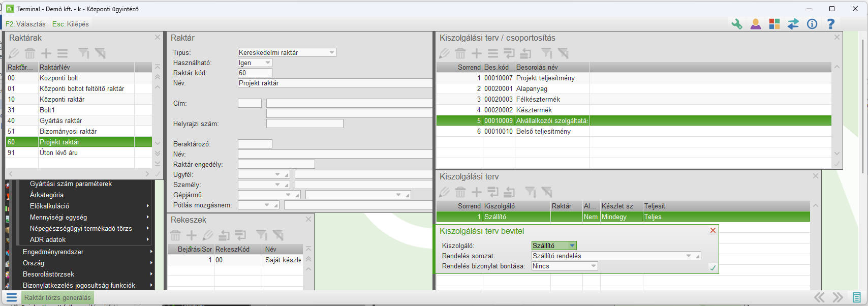Open the Pótlás mozgásnem dropdown

pyautogui.click(x=267, y=205)
